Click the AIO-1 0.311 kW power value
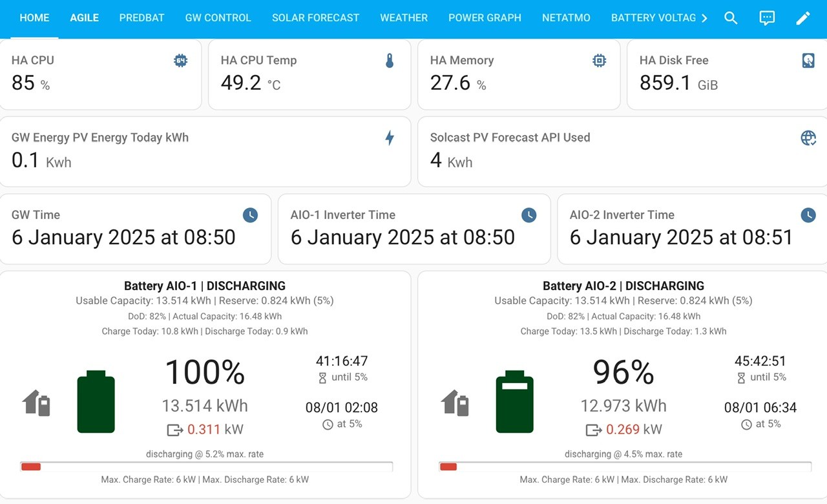 point(204,429)
